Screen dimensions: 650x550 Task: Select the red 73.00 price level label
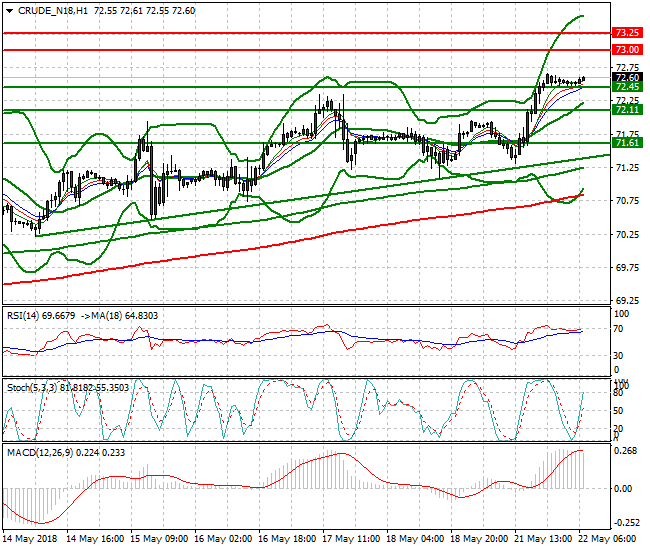627,49
